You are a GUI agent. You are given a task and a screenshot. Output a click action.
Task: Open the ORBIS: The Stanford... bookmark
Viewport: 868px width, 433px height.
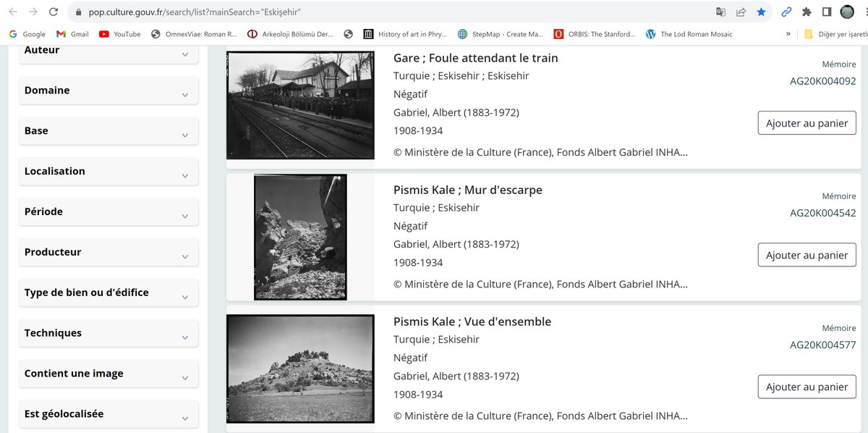[x=595, y=34]
